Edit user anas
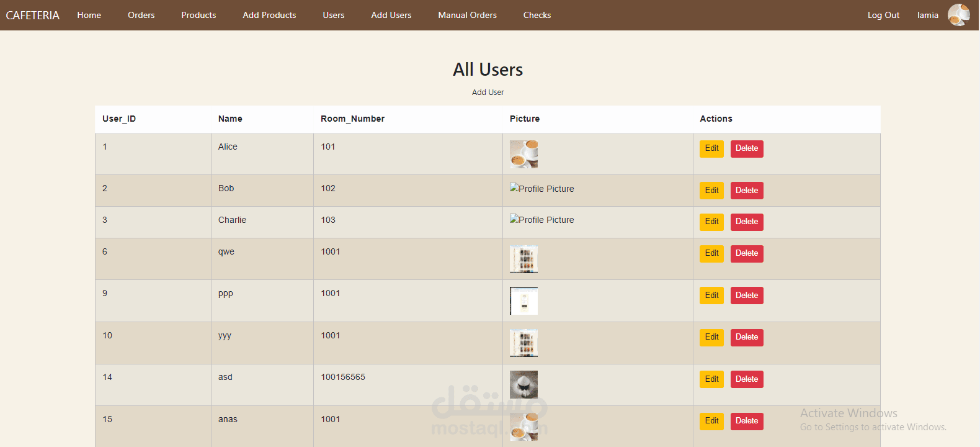The image size is (980, 447). [711, 421]
